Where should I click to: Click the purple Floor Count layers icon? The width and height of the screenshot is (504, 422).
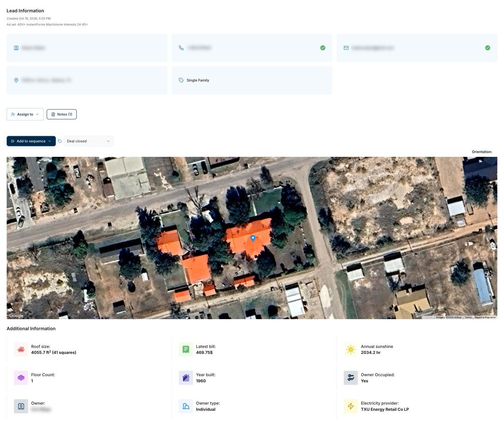tap(21, 378)
